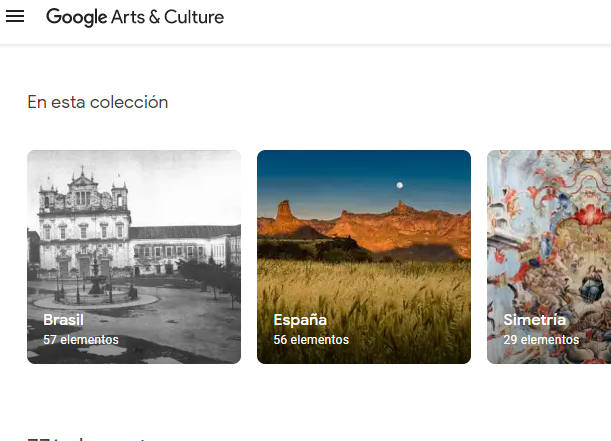Click the '57 elementos' label
This screenshot has height=441, width=611.
click(x=80, y=340)
